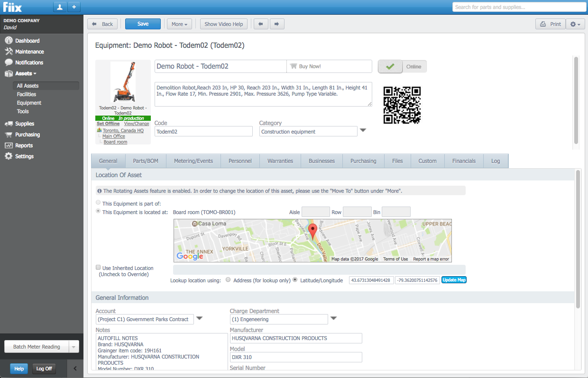Switch to the Personnel tab

click(240, 161)
